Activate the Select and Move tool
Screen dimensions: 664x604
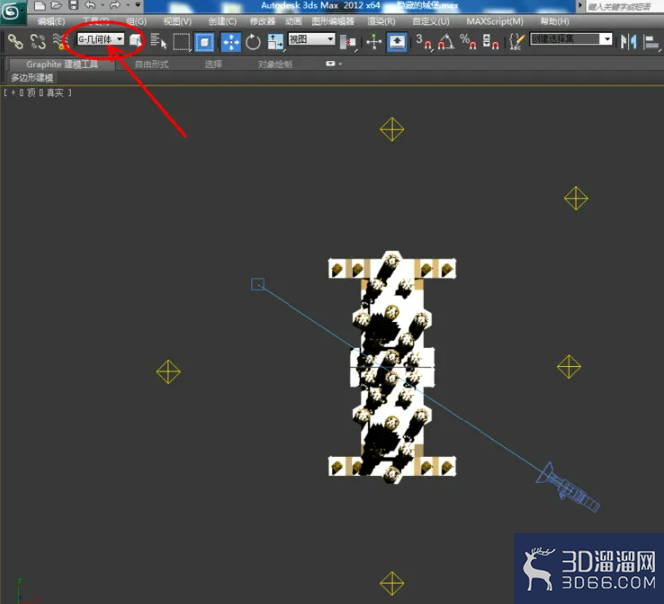[231, 42]
